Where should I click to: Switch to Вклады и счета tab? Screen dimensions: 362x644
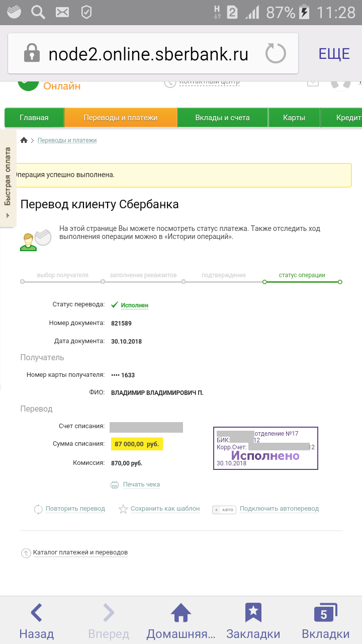[x=222, y=118]
